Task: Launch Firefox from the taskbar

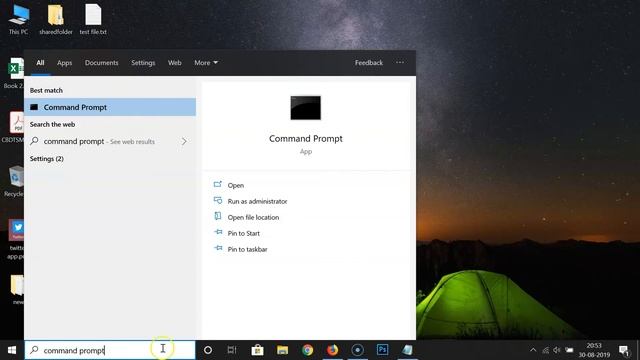Action: [332, 350]
